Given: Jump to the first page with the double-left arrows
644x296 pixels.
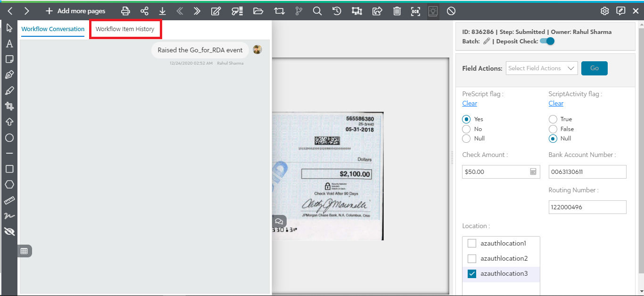Looking at the screenshot, I should (x=180, y=11).
